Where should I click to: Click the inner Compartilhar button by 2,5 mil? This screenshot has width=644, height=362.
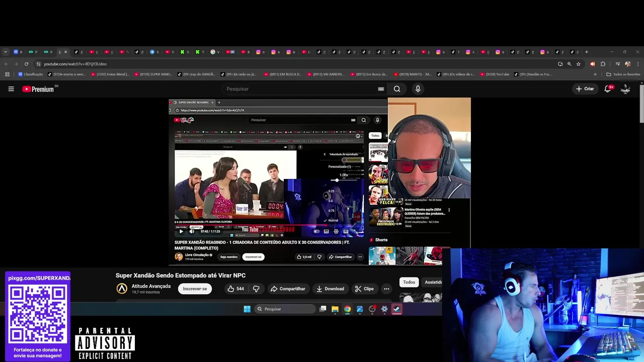(341, 257)
